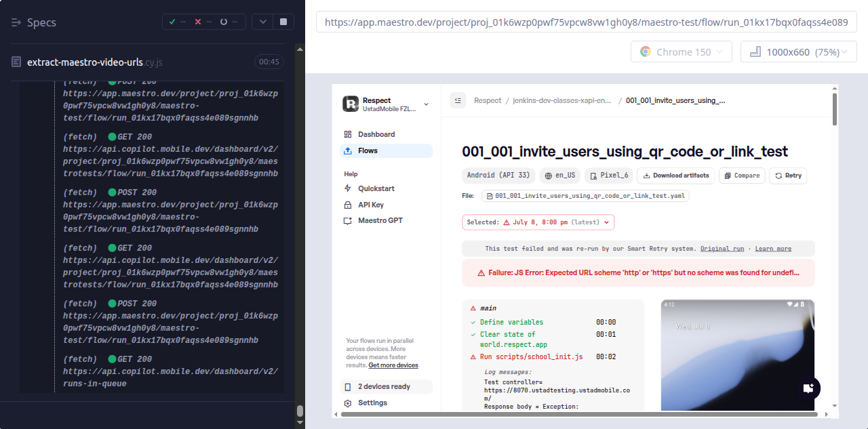Click the Compare button
868x429 pixels.
click(x=742, y=176)
